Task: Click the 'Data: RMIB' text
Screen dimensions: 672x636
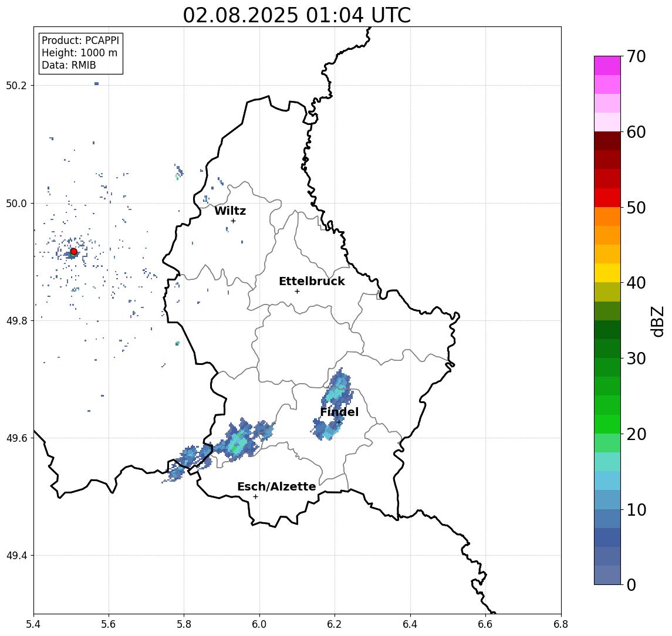Action: [x=69, y=65]
